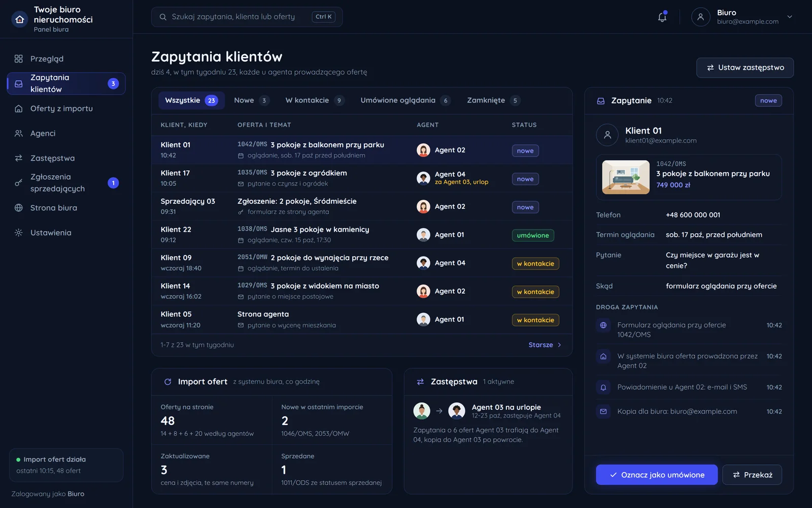Click the refresh icon beside Import ofert
This screenshot has height=508, width=812.
tap(168, 382)
